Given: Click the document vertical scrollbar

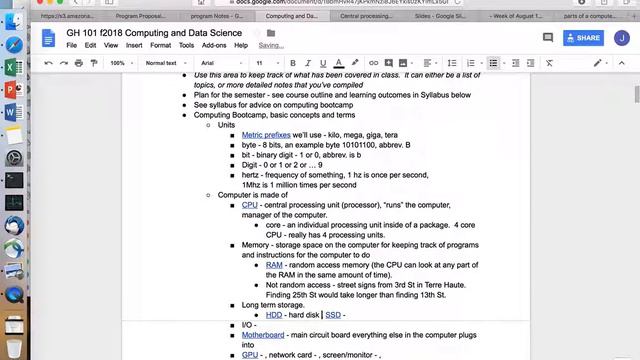Looking at the screenshot, I should click(x=637, y=94).
